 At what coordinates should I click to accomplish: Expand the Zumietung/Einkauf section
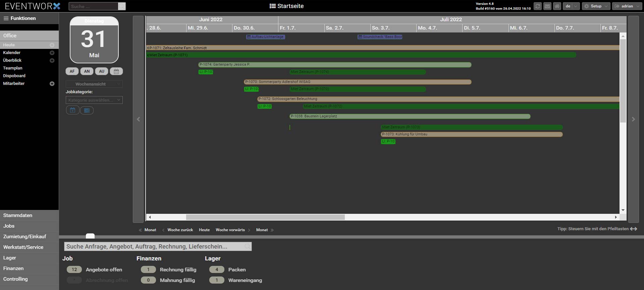click(x=29, y=237)
